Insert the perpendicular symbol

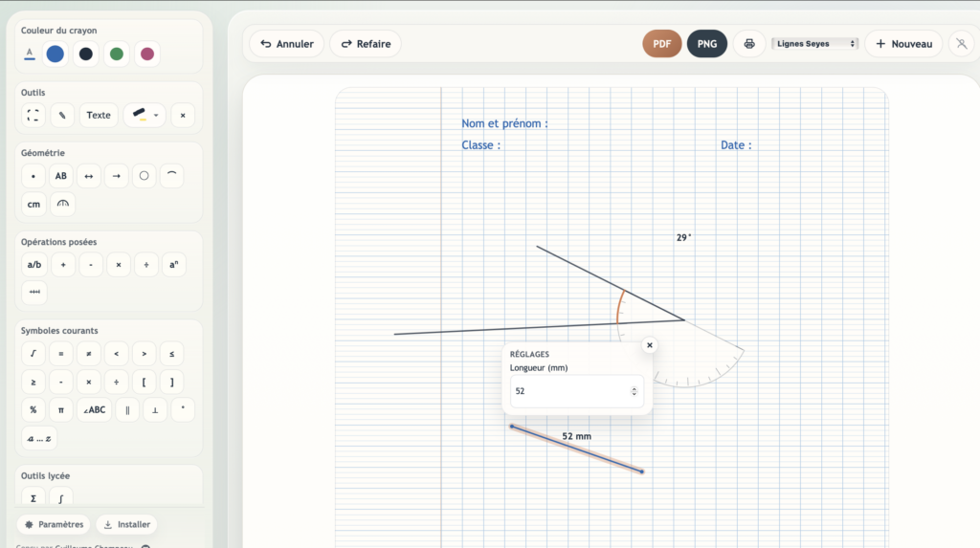coord(155,410)
